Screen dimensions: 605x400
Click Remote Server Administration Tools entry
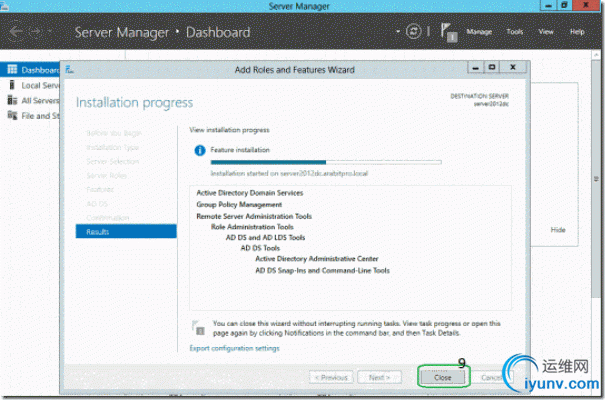[254, 216]
